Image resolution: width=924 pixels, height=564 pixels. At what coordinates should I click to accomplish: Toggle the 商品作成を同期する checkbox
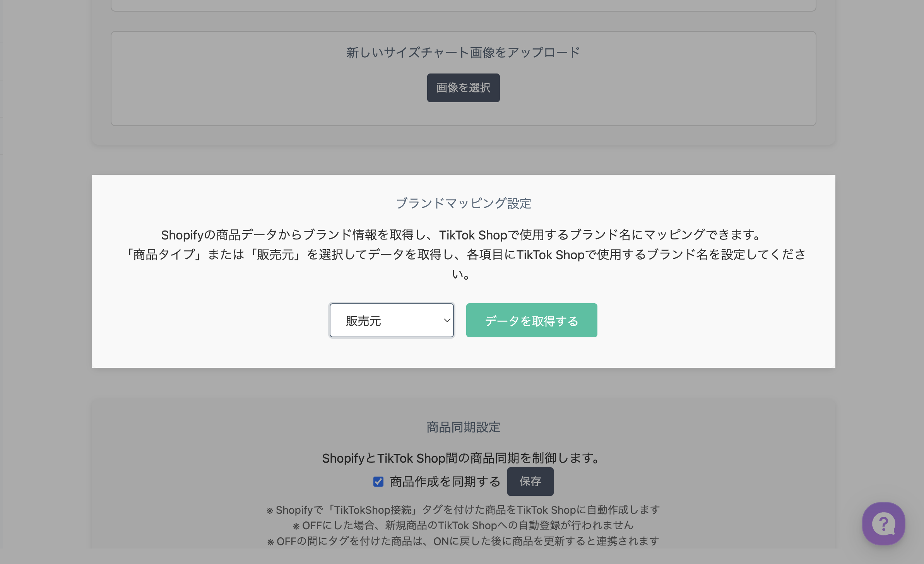pos(378,481)
